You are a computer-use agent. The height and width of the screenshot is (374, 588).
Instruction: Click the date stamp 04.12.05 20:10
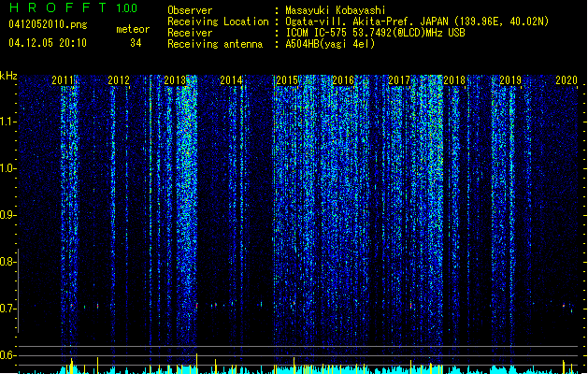(x=48, y=43)
